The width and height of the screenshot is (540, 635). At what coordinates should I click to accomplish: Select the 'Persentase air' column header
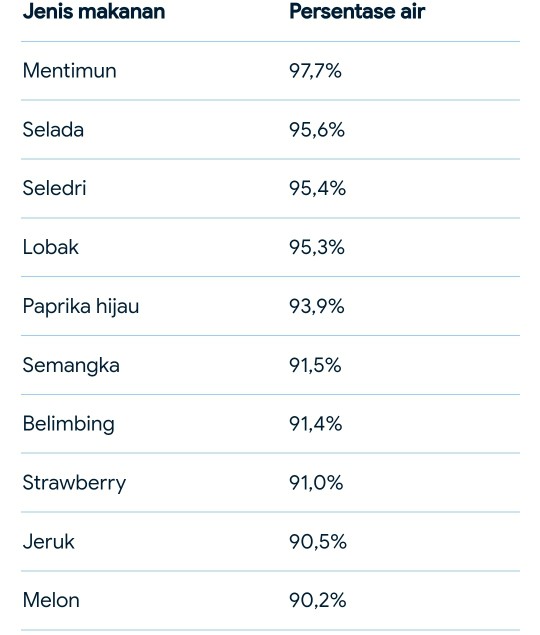click(x=357, y=11)
